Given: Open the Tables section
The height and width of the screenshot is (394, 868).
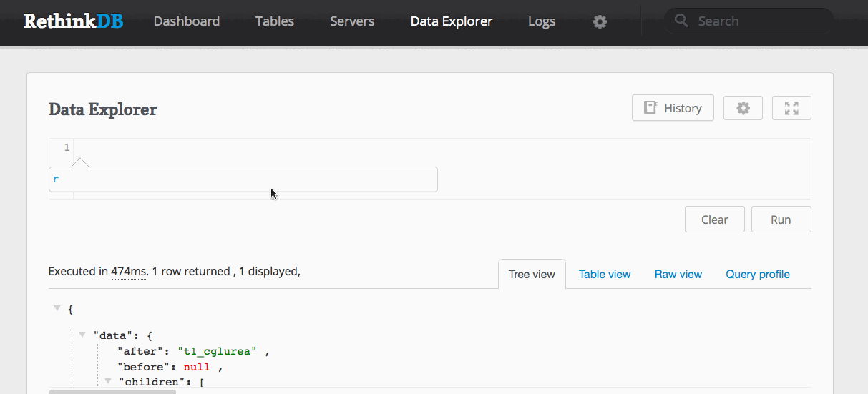Looking at the screenshot, I should (275, 21).
